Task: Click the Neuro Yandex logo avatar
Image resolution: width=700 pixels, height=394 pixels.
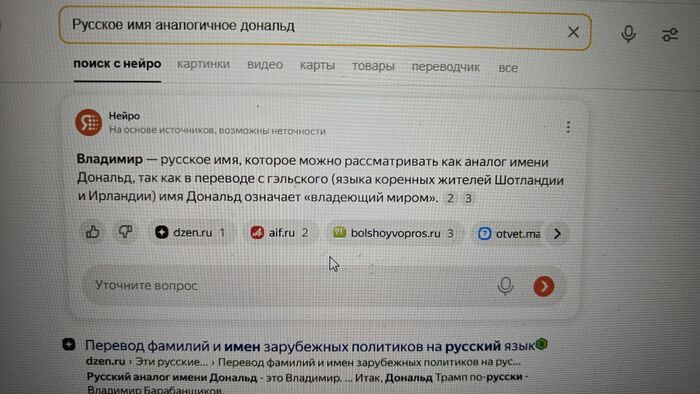Action: pyautogui.click(x=88, y=122)
